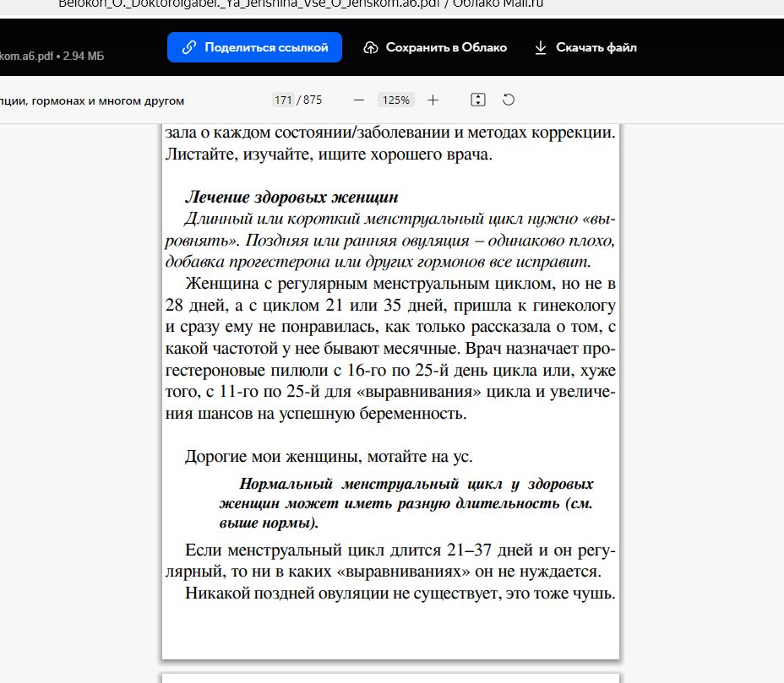The image size is (784, 683).
Task: Zoom in using the plus icon
Action: [x=433, y=100]
